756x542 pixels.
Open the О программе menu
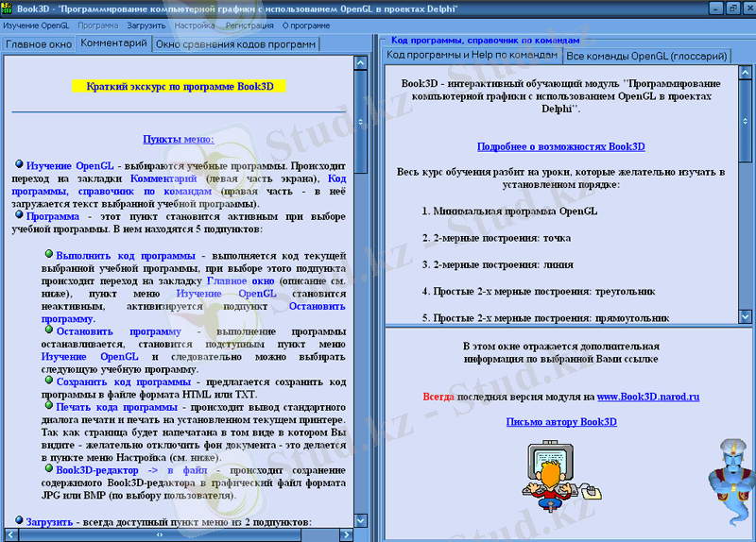(305, 25)
